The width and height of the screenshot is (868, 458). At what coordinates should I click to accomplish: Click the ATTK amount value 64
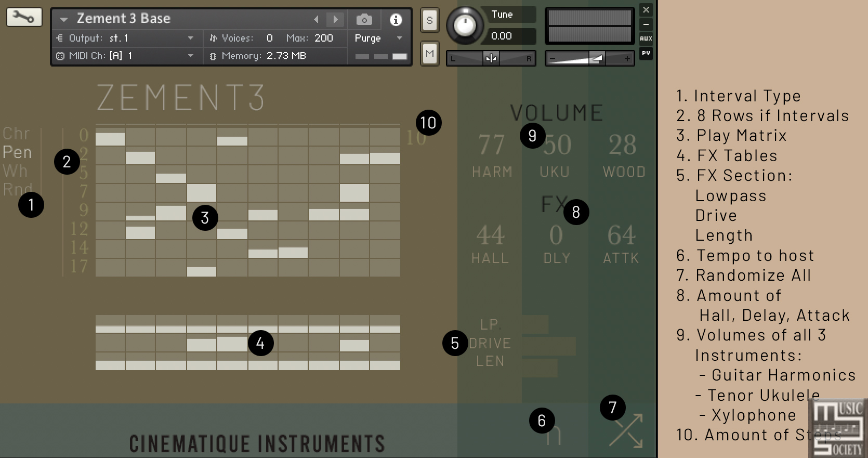(622, 235)
